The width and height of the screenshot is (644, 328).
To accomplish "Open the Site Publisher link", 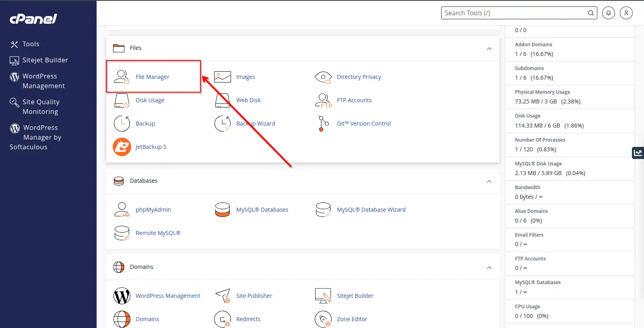I will (254, 296).
